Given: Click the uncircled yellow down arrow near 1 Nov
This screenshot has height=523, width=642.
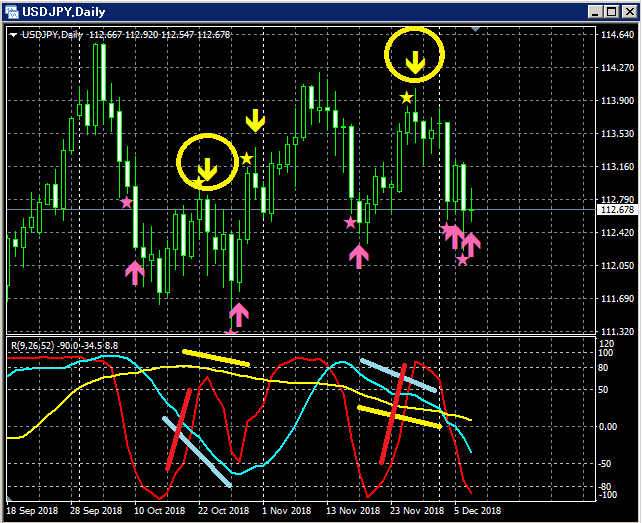Looking at the screenshot, I should [x=255, y=120].
